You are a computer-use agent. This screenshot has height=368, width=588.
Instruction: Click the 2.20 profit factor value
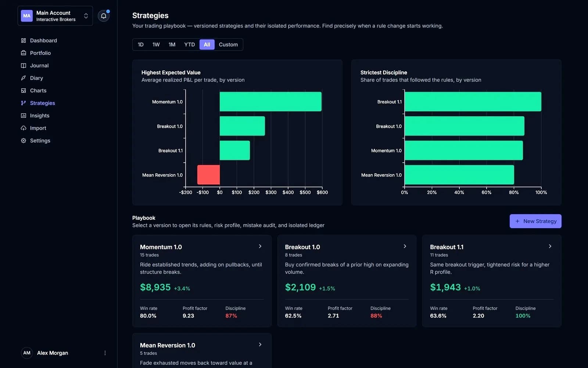click(478, 316)
